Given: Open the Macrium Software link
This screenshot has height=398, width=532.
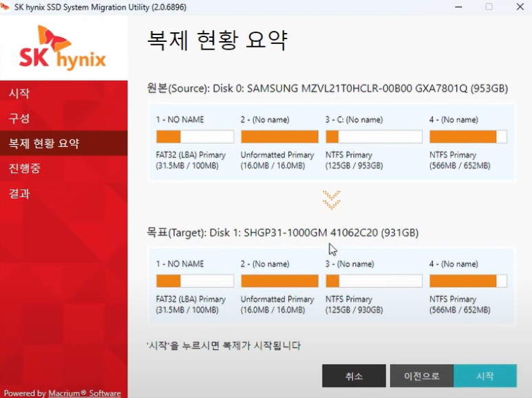Looking at the screenshot, I should click(85, 393).
